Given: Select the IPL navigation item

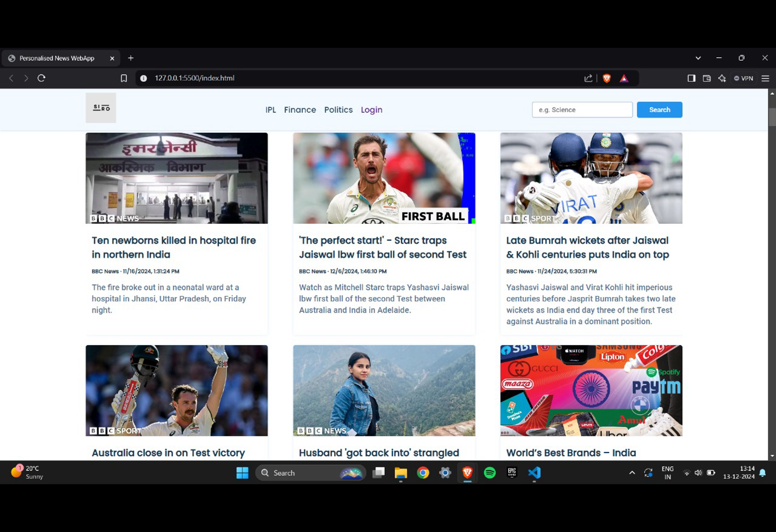Looking at the screenshot, I should pyautogui.click(x=270, y=110).
